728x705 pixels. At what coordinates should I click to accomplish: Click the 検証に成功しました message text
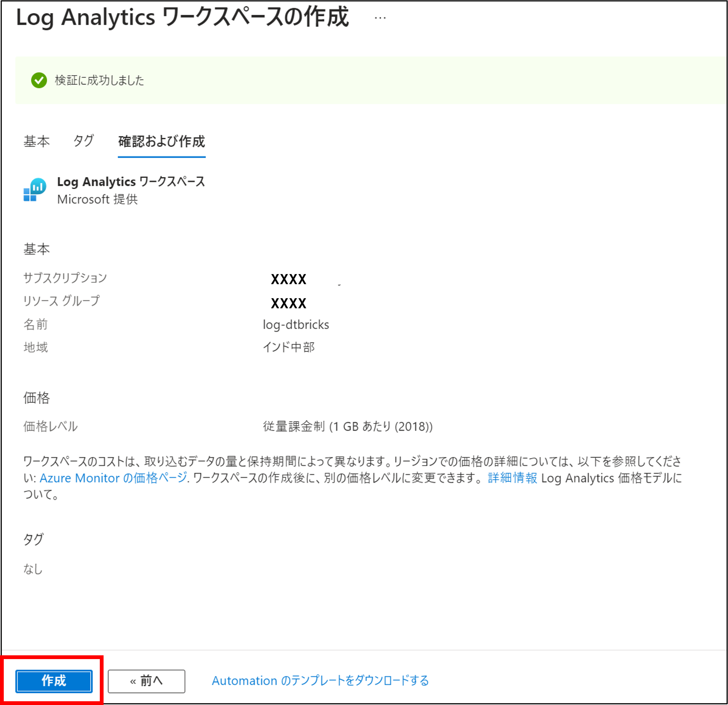pos(99,80)
